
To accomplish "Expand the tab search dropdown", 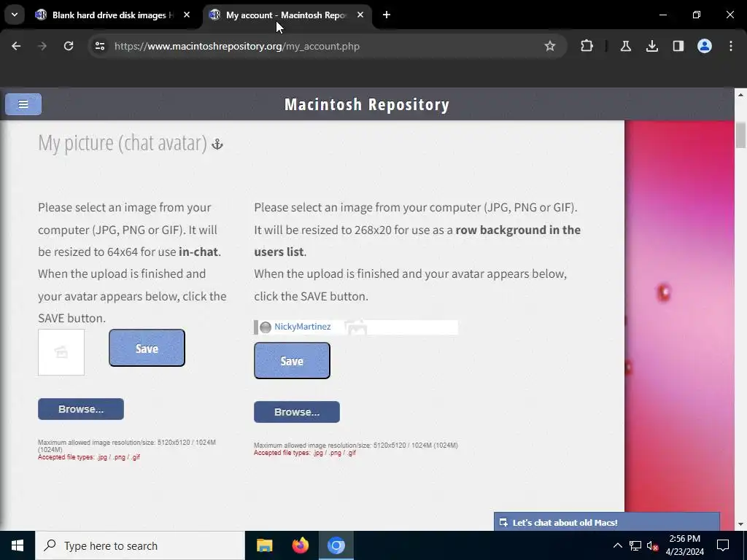I will (x=15, y=15).
